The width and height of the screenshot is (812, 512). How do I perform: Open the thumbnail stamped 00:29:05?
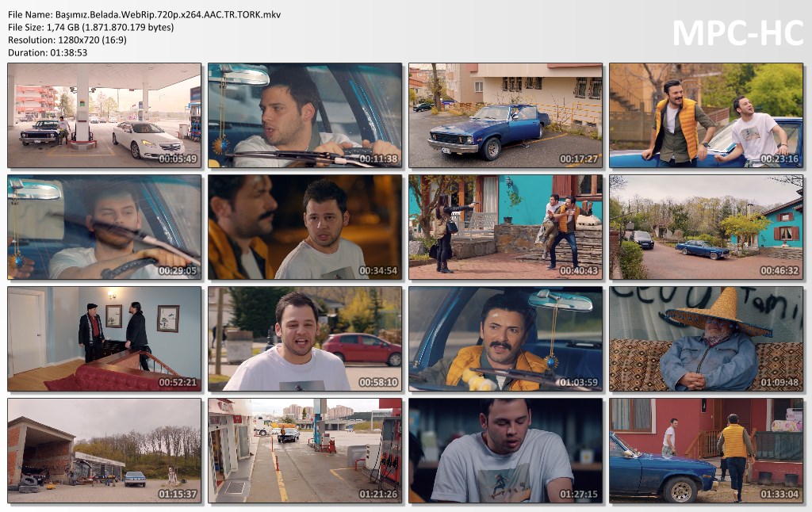click(105, 227)
